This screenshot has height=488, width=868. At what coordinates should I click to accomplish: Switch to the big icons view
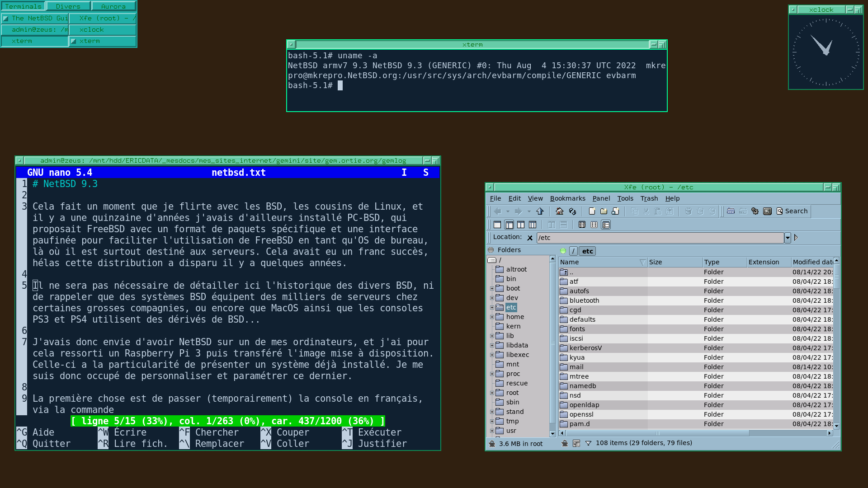click(582, 225)
